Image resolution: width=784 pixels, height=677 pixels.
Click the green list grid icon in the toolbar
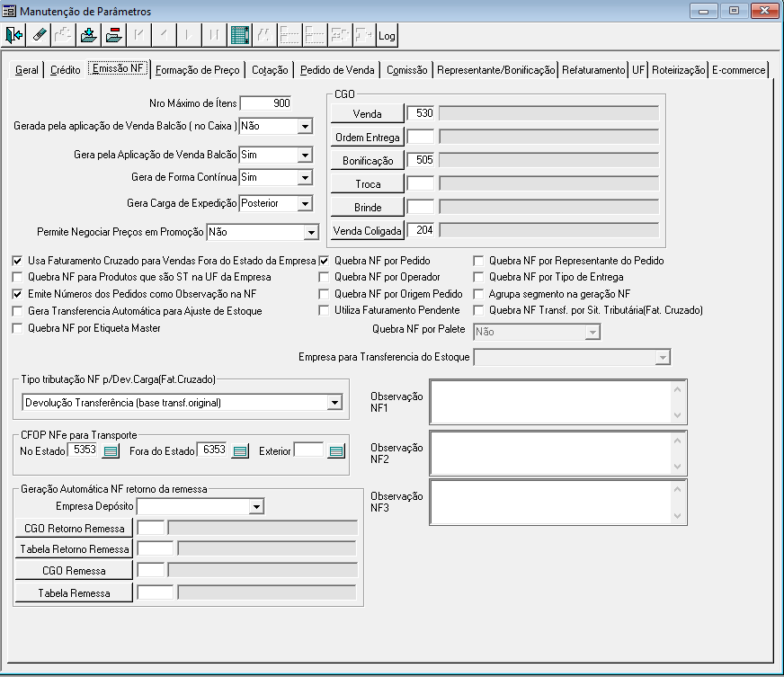[239, 35]
